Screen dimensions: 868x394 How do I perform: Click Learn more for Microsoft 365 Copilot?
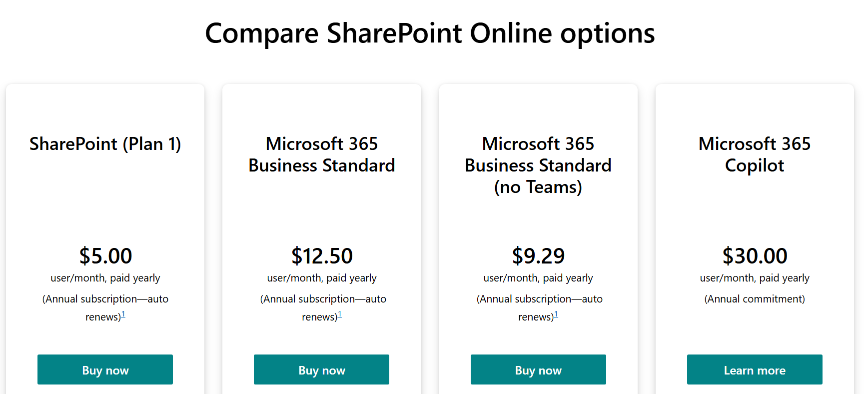(x=754, y=370)
